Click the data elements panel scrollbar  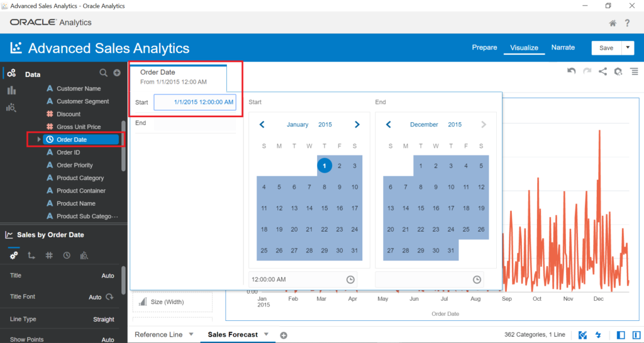(x=123, y=146)
